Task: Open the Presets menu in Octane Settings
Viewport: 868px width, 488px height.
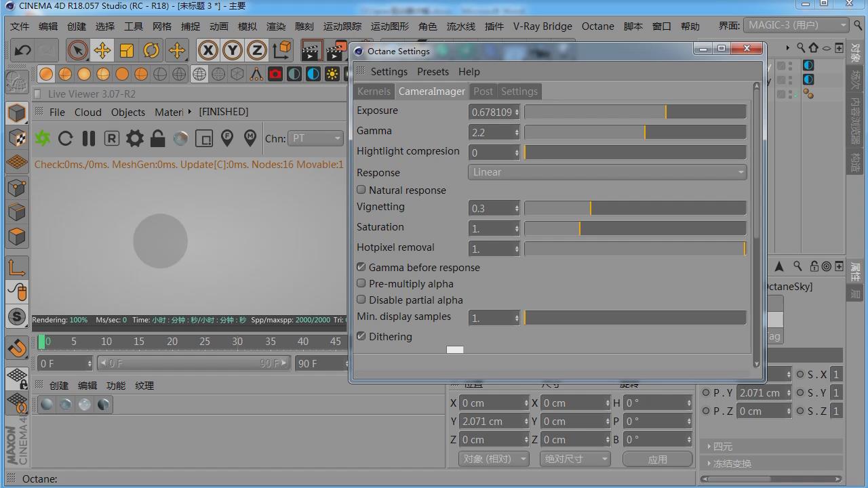Action: (x=433, y=71)
